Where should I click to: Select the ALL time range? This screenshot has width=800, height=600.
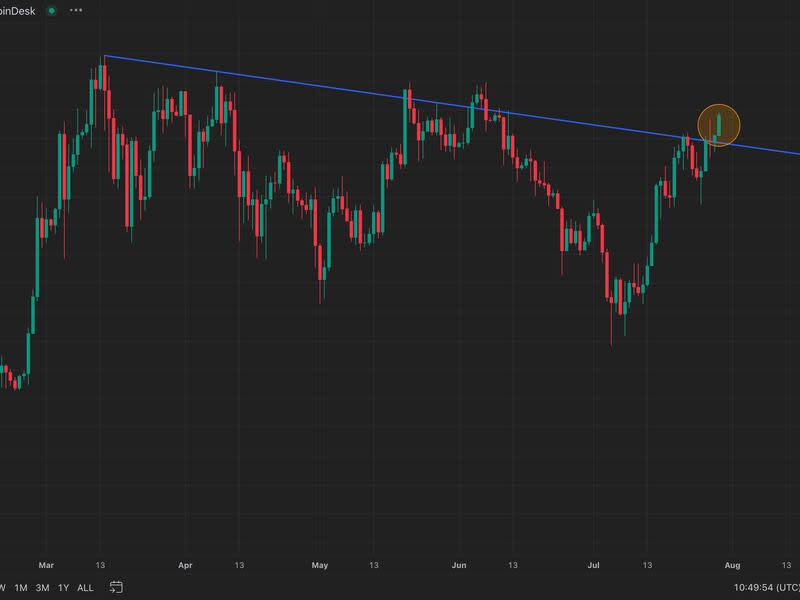click(85, 588)
